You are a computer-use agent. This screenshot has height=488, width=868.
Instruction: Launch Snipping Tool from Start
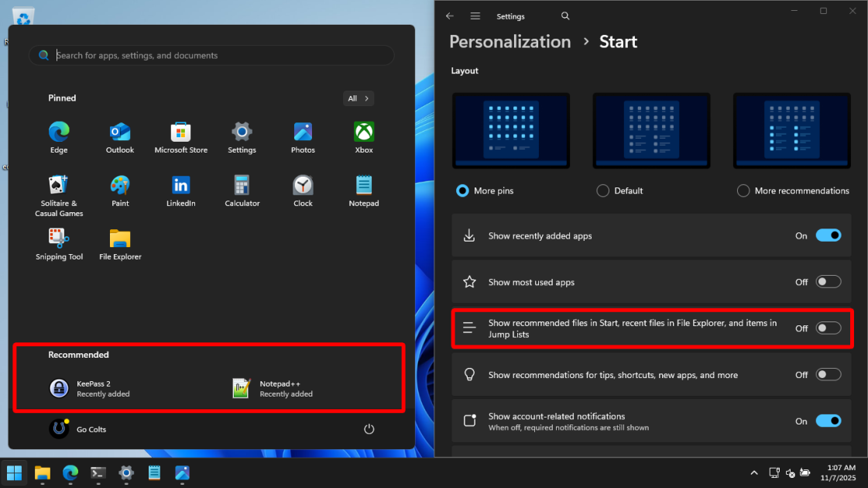pos(59,244)
